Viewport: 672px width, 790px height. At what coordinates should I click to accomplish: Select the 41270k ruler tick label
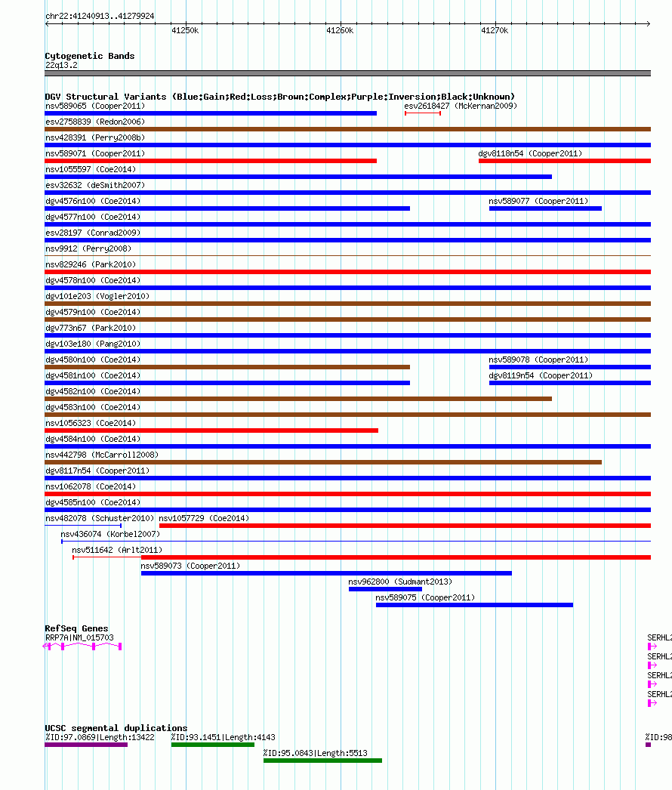pos(495,30)
